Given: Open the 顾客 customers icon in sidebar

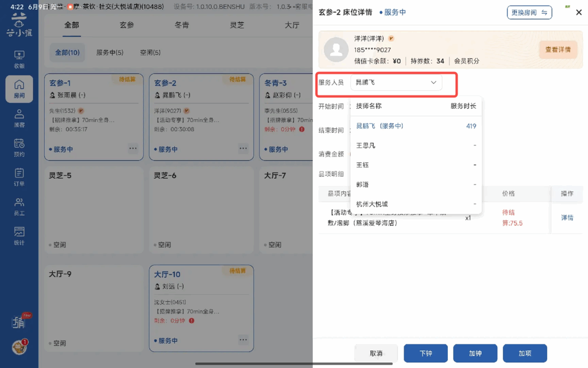Looking at the screenshot, I should click(x=19, y=118).
